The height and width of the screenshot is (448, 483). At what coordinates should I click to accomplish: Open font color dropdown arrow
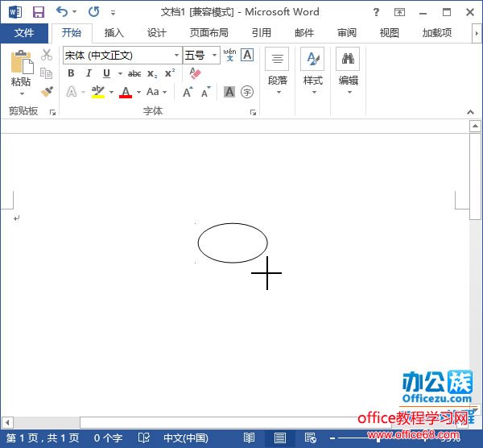pos(139,92)
